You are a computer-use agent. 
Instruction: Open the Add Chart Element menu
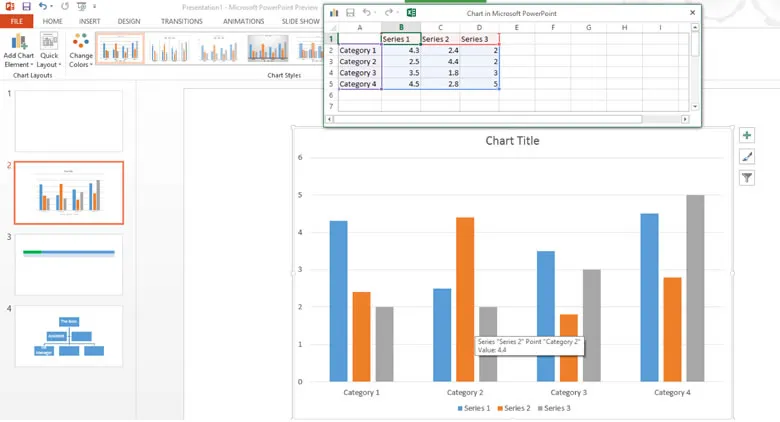point(18,50)
